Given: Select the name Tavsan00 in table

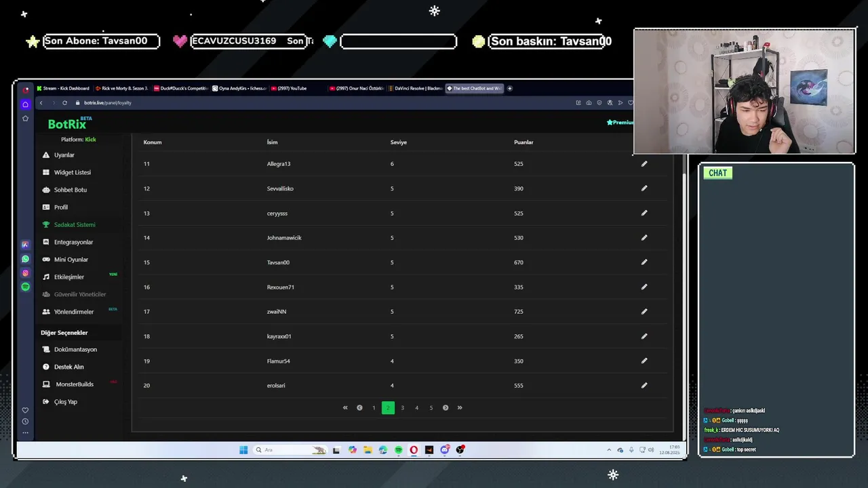Looking at the screenshot, I should coord(278,262).
